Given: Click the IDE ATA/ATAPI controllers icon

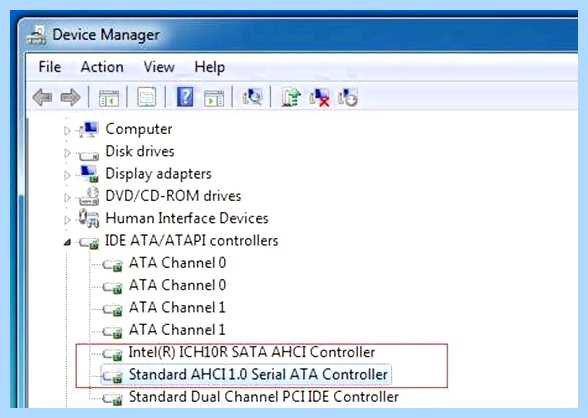Looking at the screenshot, I should pos(89,243).
